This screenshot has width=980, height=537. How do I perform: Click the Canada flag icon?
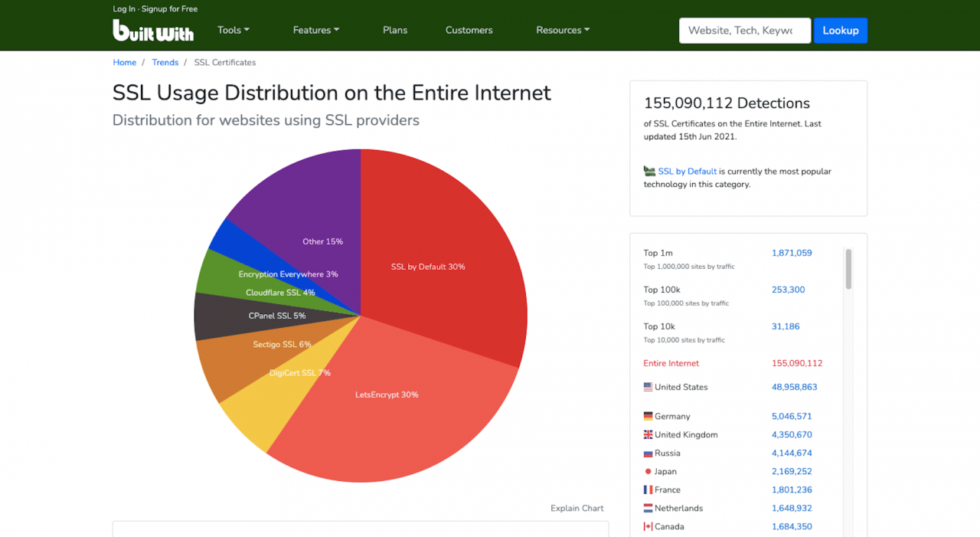[x=648, y=526]
